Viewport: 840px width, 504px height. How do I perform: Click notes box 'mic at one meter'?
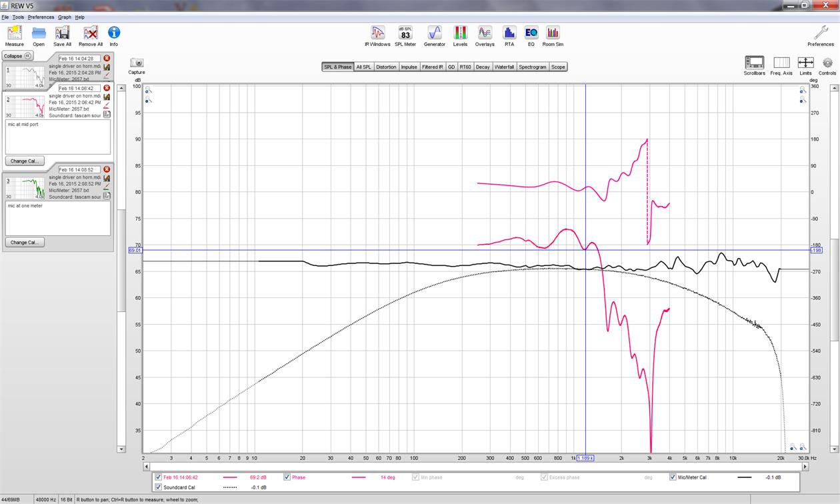58,219
